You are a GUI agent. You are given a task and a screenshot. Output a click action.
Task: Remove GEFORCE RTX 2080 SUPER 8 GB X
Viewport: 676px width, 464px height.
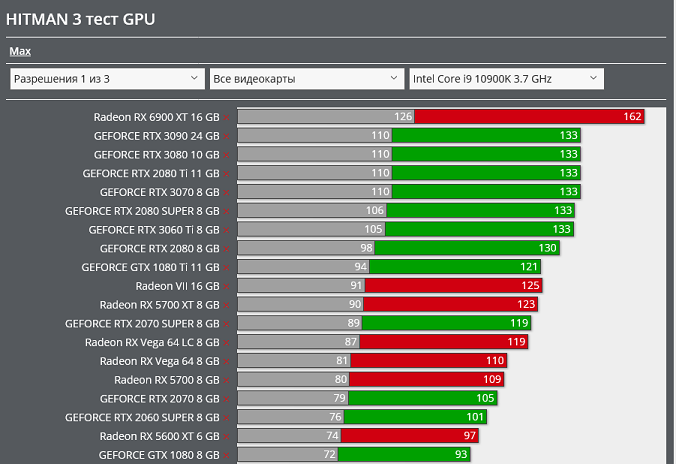pos(226,212)
